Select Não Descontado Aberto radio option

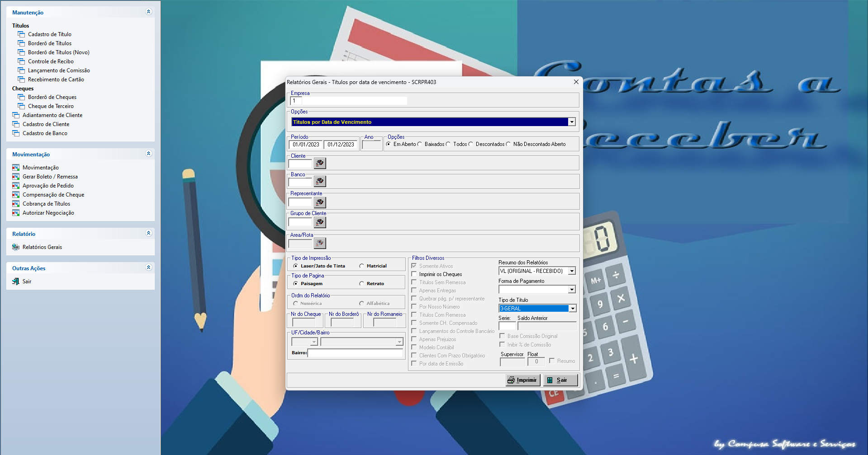[508, 144]
